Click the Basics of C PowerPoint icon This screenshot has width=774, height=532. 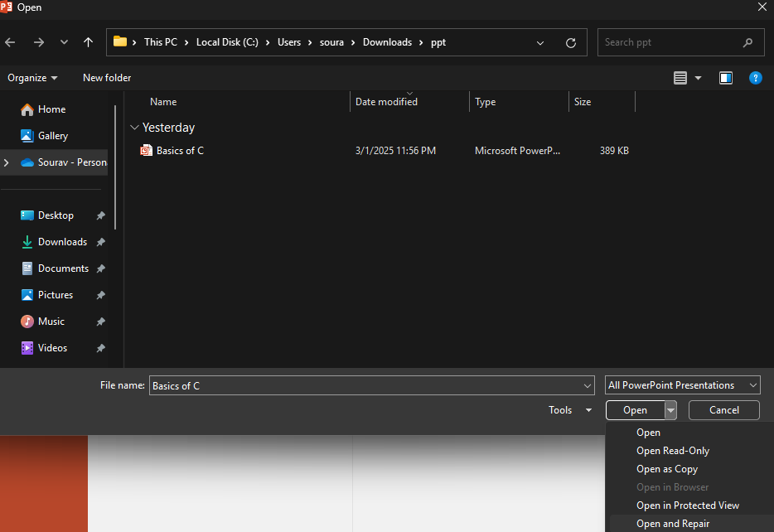click(x=146, y=151)
